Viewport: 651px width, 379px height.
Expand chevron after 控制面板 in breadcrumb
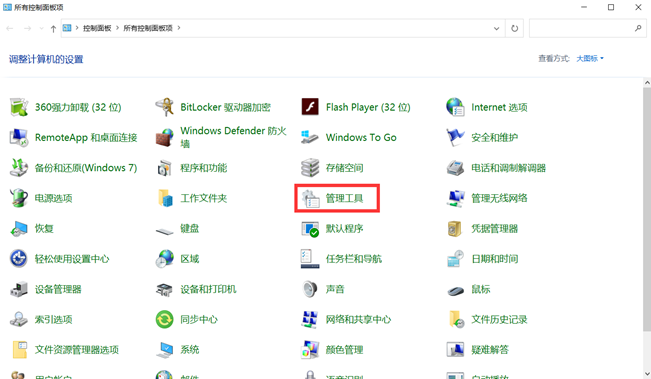(117, 28)
